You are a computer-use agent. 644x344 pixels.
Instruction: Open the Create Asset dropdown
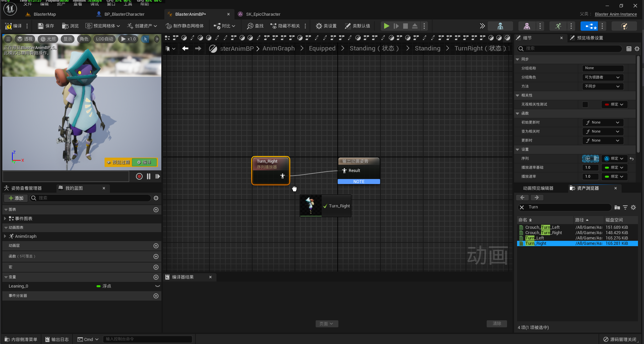(142, 26)
